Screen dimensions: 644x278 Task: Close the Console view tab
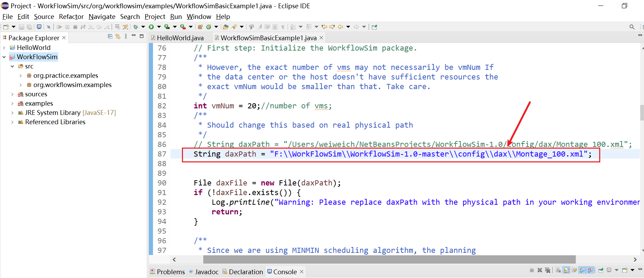302,271
